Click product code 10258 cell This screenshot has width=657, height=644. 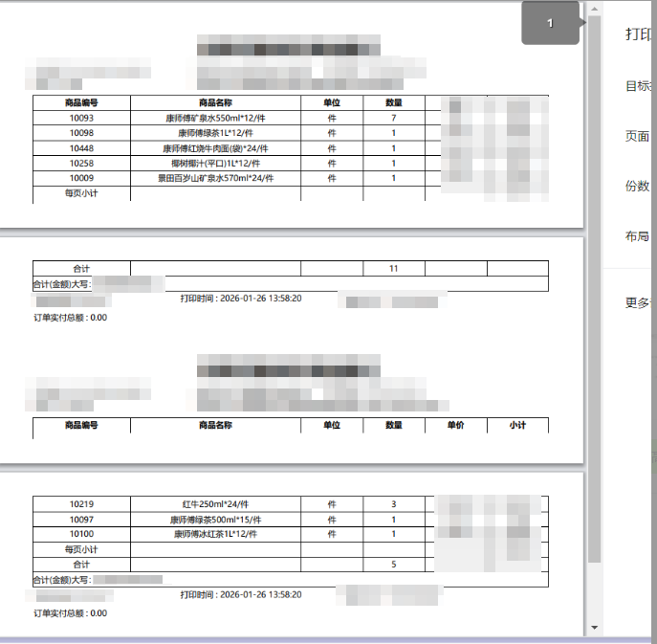[x=81, y=163]
